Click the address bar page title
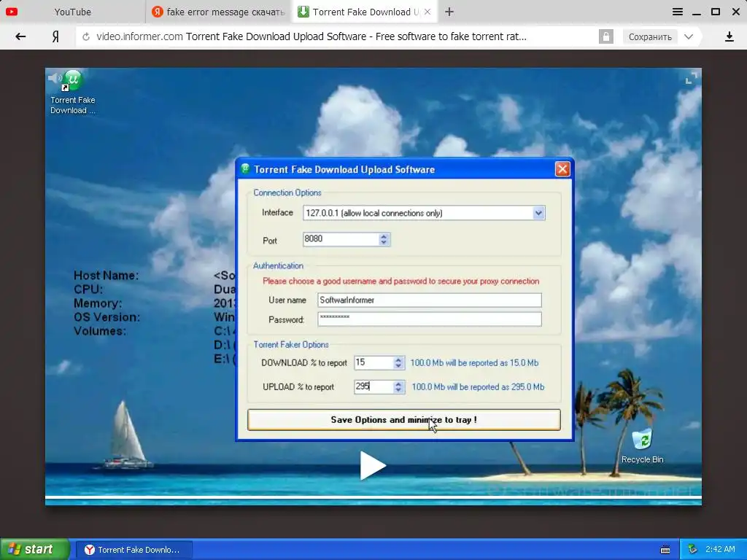This screenshot has height=560, width=747. tap(356, 36)
